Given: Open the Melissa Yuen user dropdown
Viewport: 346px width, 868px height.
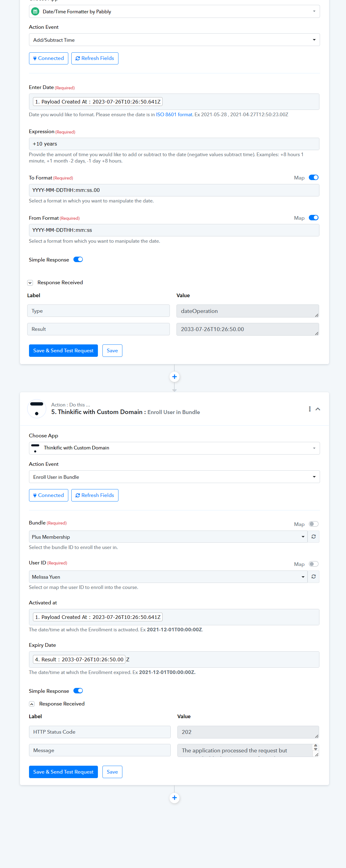Looking at the screenshot, I should [168, 577].
